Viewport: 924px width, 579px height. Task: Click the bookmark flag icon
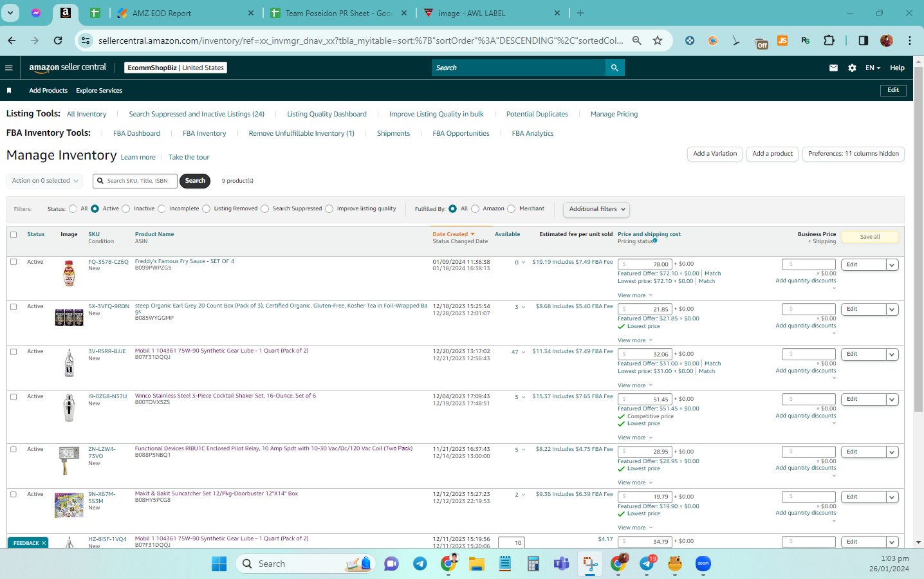coord(9,91)
